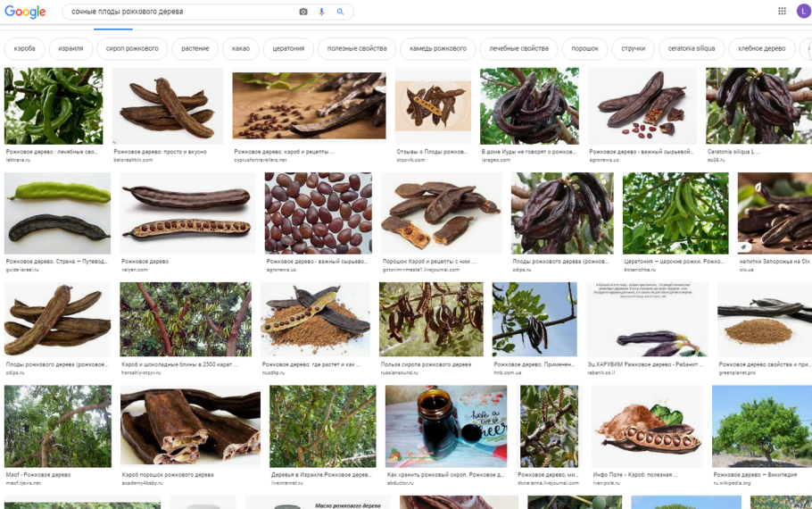
Task: Open the carob seeds image from agronews.uz
Action: pos(318,213)
